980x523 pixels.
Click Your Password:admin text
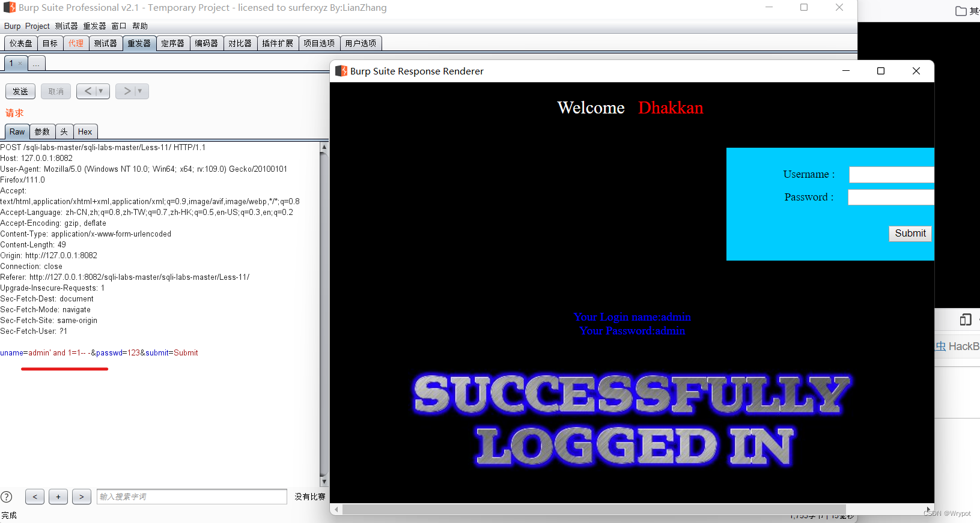pos(632,331)
